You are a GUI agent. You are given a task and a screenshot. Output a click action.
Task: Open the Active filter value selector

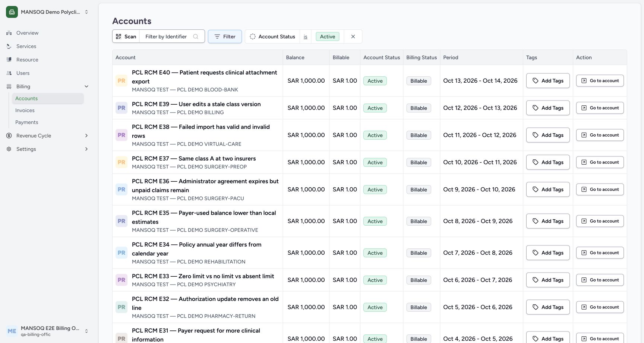(x=328, y=36)
